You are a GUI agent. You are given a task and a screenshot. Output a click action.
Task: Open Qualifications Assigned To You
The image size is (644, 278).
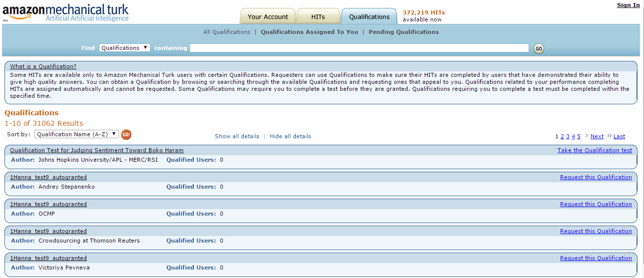(309, 32)
